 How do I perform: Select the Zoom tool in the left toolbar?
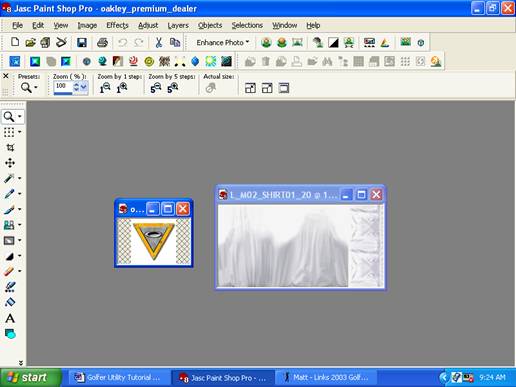point(9,116)
